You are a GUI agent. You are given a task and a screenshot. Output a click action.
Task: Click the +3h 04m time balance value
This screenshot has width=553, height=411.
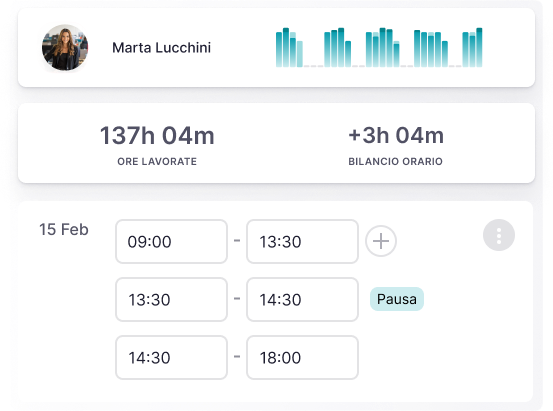[x=396, y=135]
